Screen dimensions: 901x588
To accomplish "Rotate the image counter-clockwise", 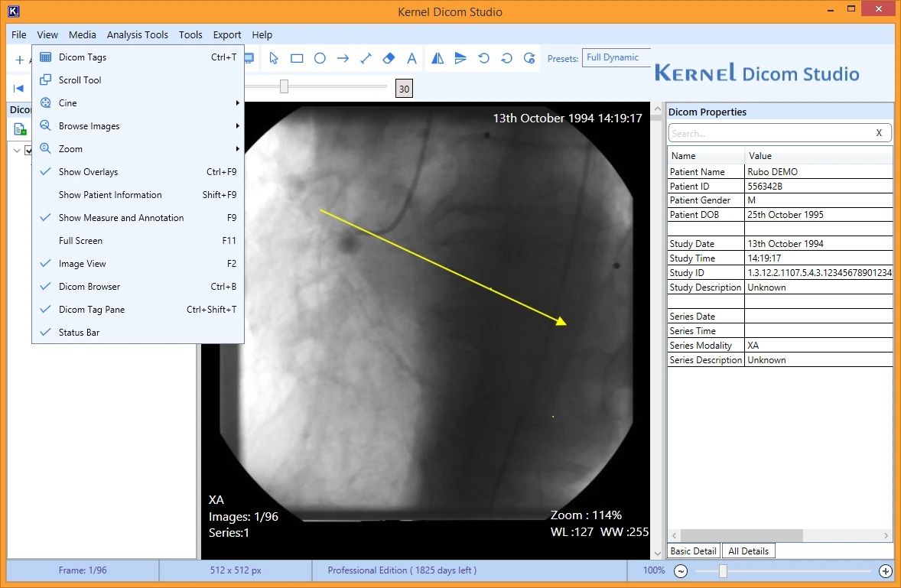I will [x=483, y=58].
